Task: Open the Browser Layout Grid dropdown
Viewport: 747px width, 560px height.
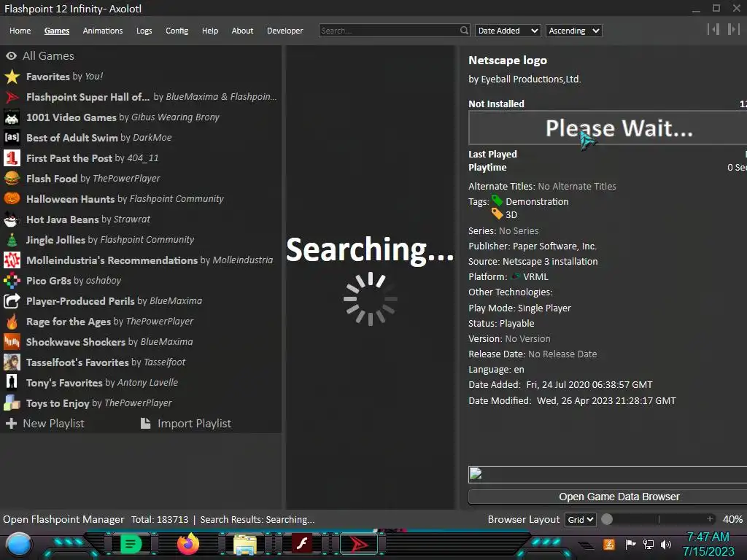Action: click(x=580, y=519)
